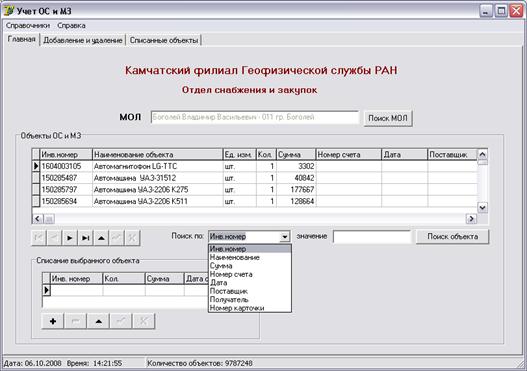
Task: Open Списанные объекты tab
Action: (164, 40)
